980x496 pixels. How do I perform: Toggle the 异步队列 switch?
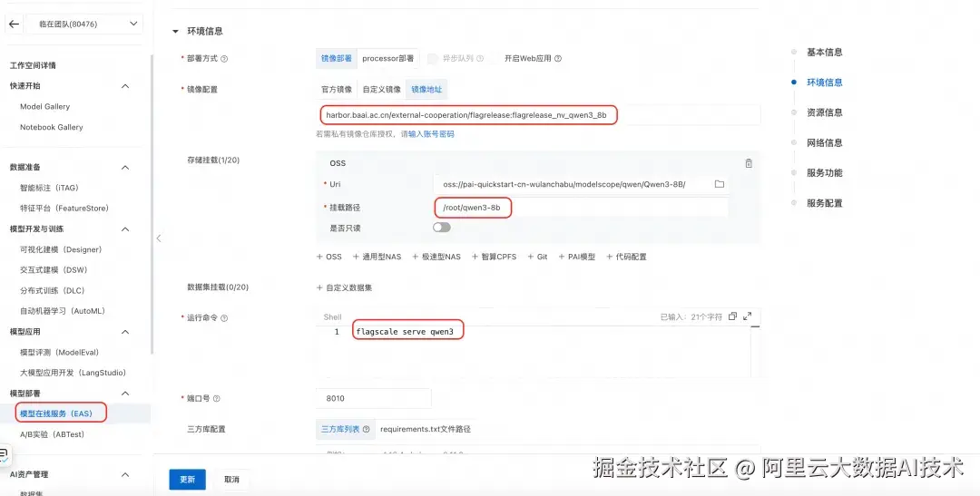tap(433, 59)
